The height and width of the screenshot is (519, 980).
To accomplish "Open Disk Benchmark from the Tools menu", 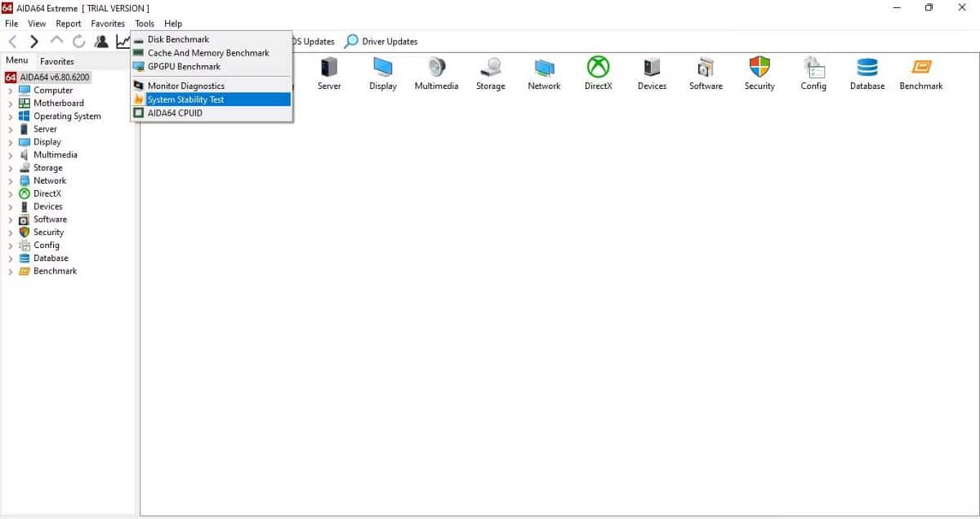I will click(178, 38).
